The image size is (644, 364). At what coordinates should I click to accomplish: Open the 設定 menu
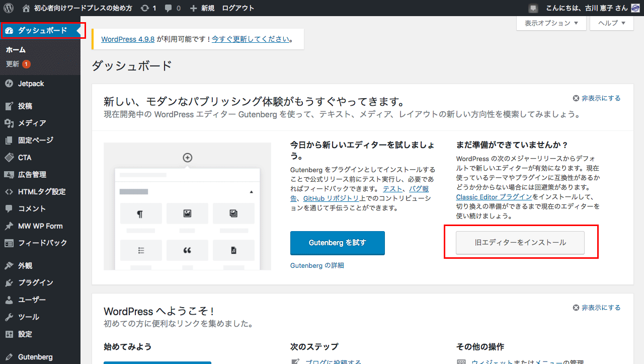(x=40, y=334)
